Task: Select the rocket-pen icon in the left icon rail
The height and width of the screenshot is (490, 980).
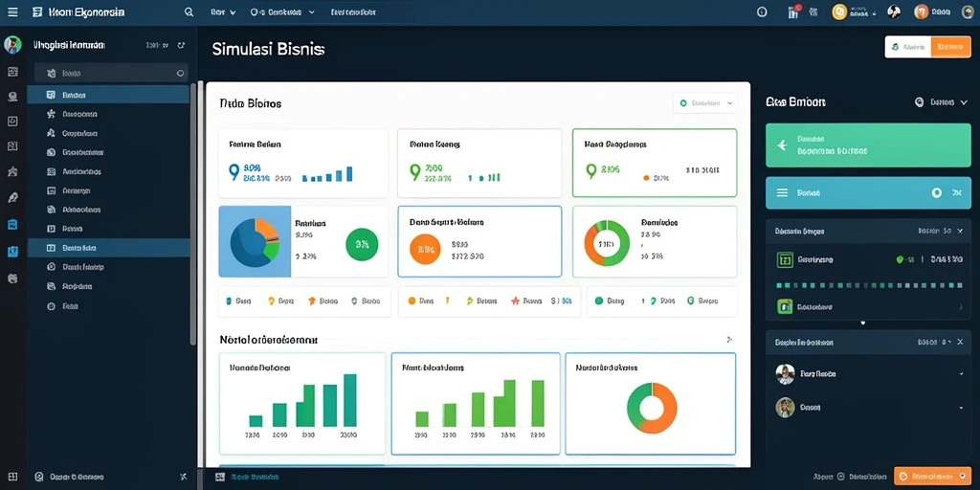Action: click(12, 198)
